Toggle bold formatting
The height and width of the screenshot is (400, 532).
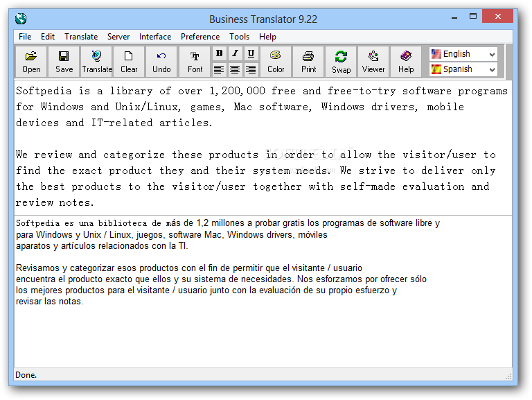pyautogui.click(x=219, y=53)
